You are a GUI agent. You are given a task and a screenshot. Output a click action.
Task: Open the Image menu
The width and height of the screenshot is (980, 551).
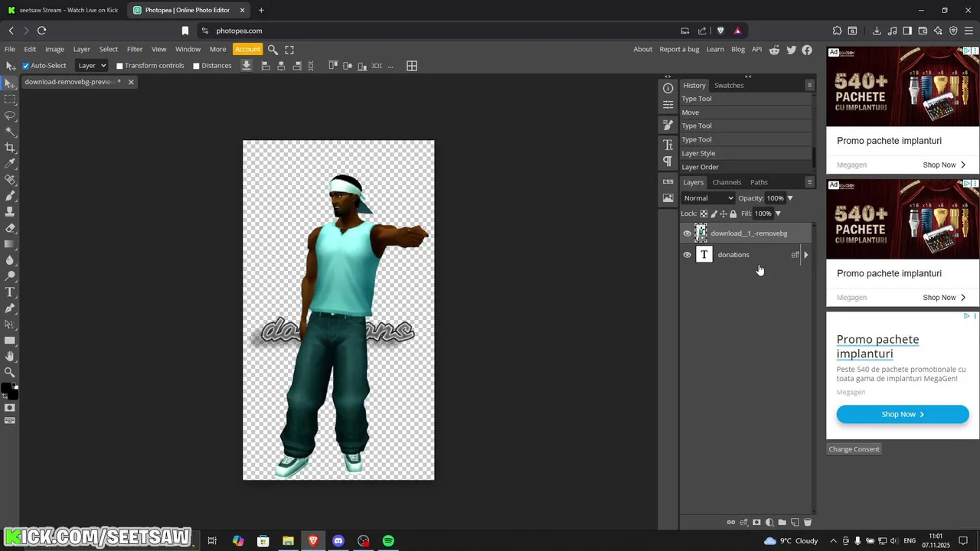tap(54, 50)
